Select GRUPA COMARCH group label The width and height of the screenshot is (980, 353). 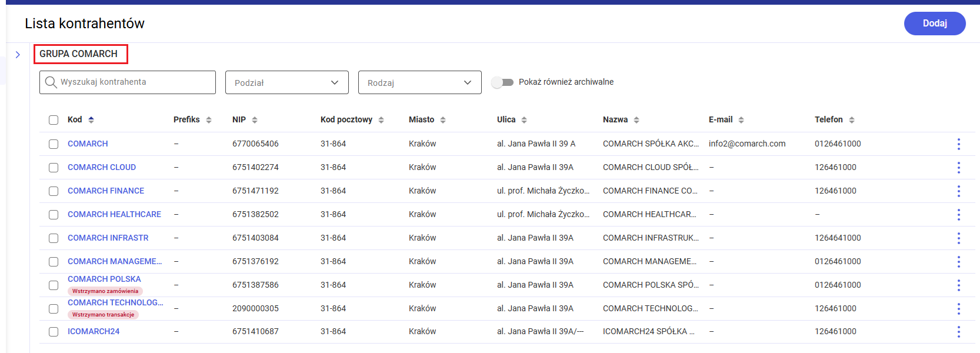[79, 54]
